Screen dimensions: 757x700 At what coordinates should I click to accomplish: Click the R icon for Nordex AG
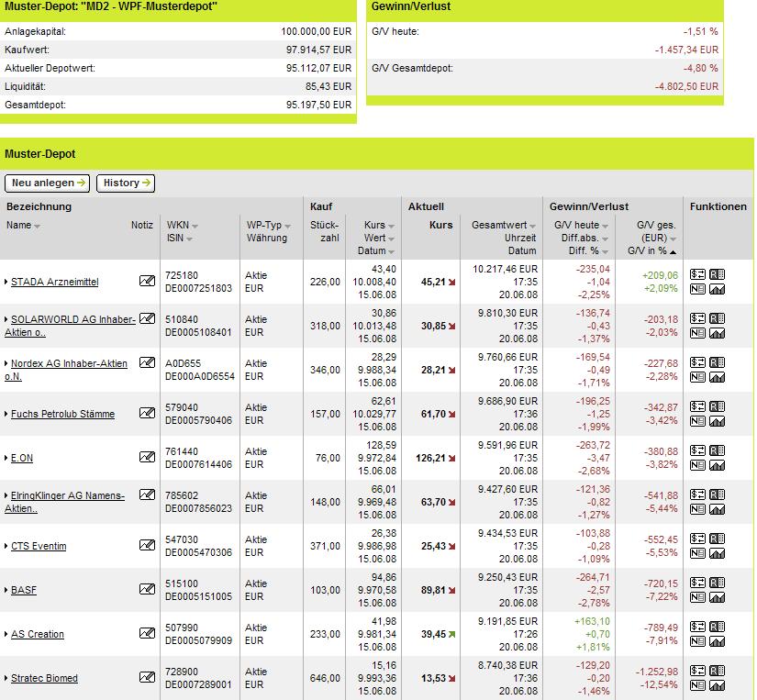(x=717, y=362)
